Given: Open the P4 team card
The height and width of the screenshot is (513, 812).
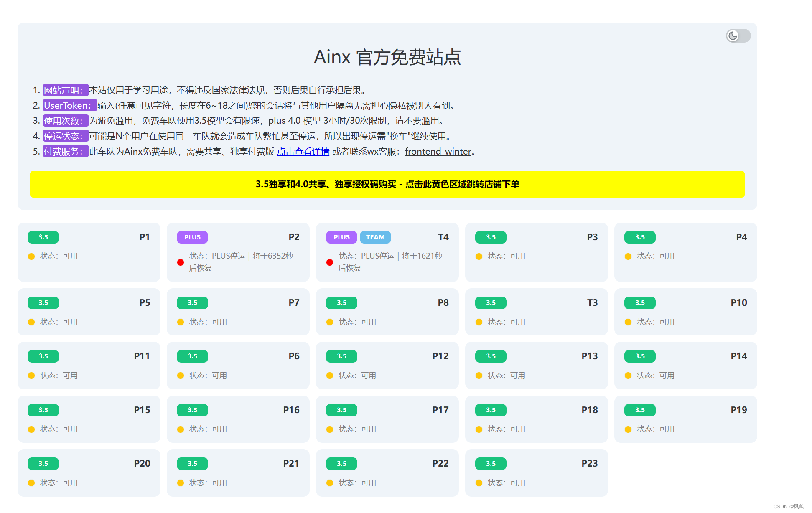Looking at the screenshot, I should pyautogui.click(x=686, y=252).
